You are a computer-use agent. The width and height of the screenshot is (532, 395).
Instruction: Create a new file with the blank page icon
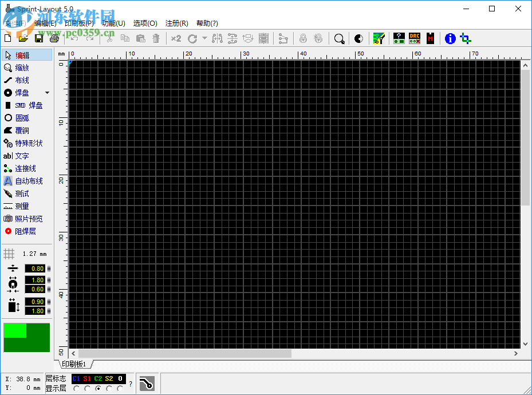tap(8, 38)
